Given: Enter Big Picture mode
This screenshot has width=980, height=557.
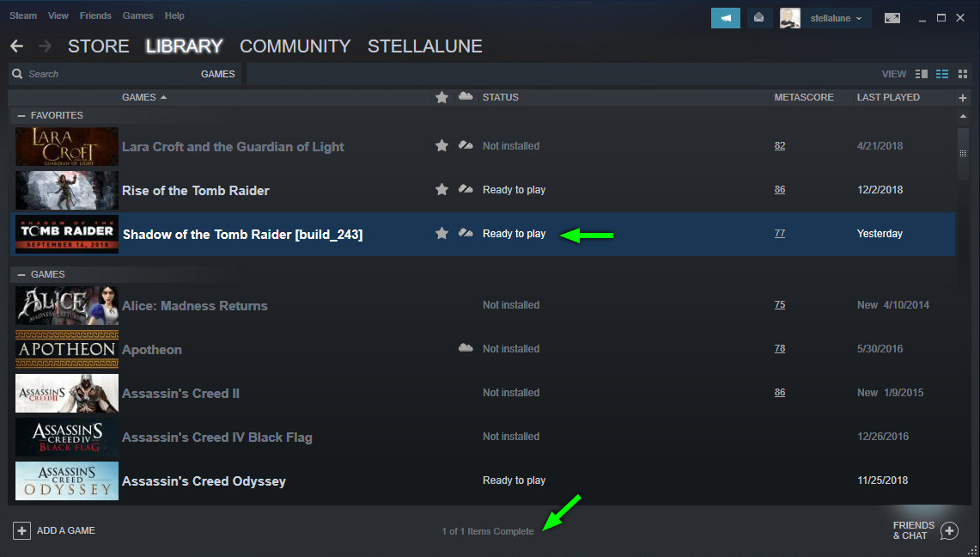Looking at the screenshot, I should pyautogui.click(x=892, y=18).
